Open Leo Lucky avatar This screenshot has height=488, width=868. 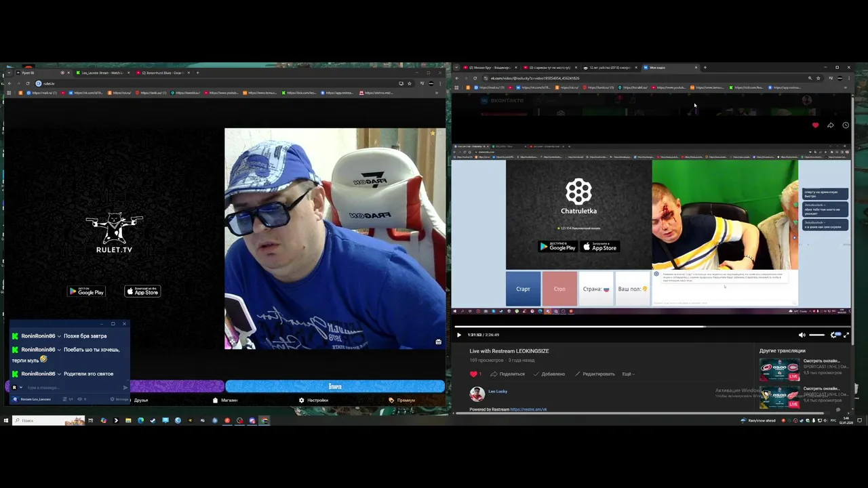pyautogui.click(x=477, y=394)
